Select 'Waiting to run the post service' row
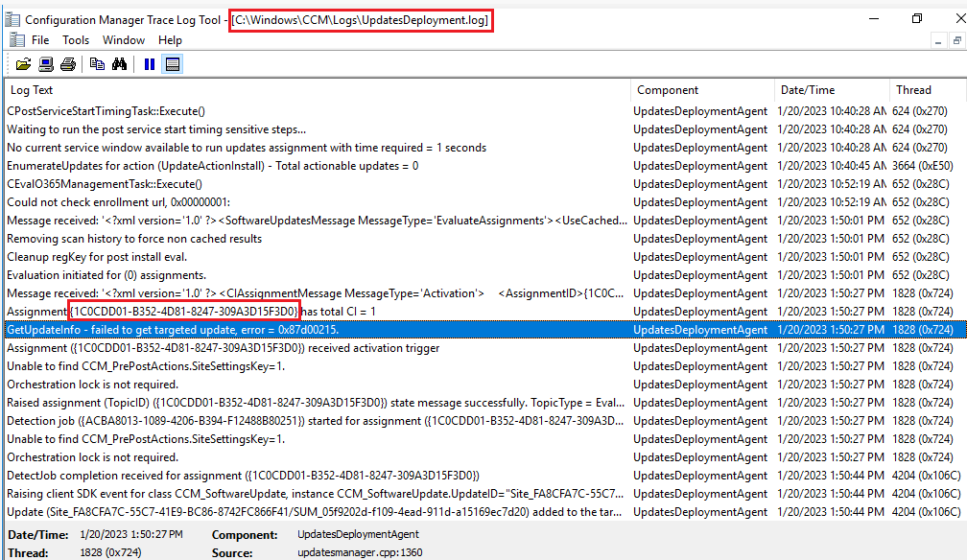The width and height of the screenshot is (967, 560). [483, 129]
